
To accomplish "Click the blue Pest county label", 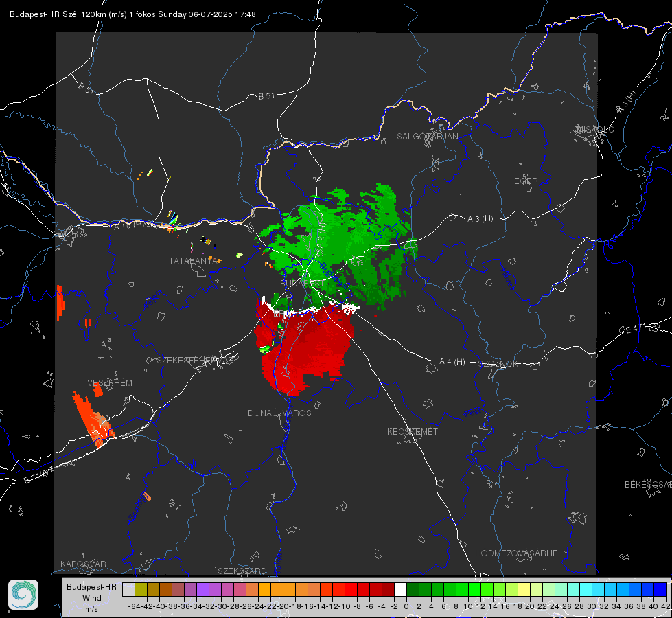I will point(472,413).
